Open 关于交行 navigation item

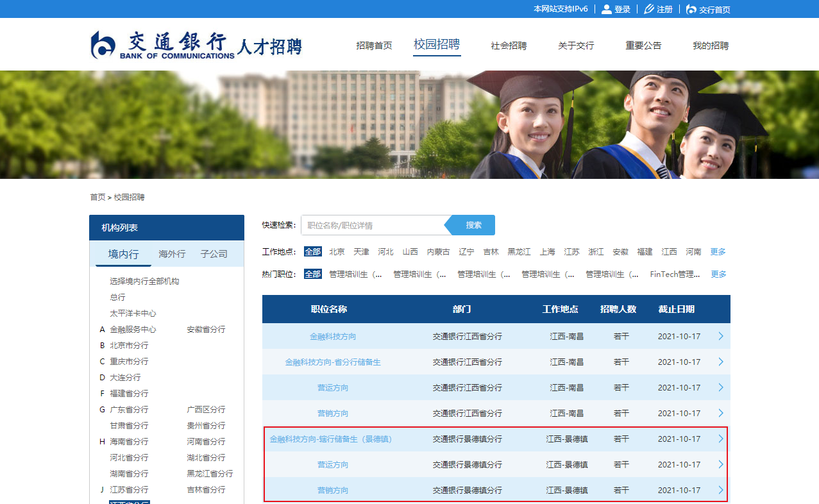tap(576, 46)
